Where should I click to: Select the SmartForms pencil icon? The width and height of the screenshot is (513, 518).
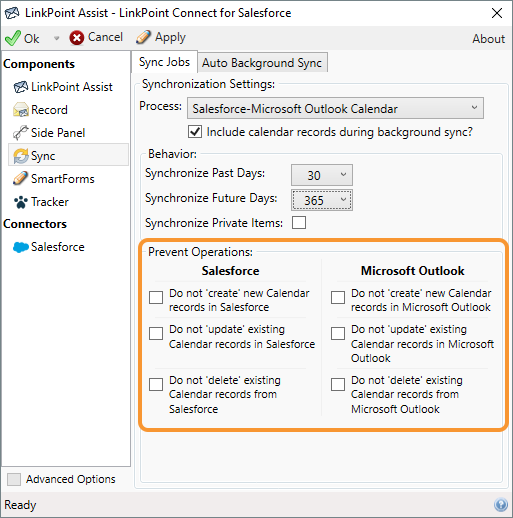(21, 179)
